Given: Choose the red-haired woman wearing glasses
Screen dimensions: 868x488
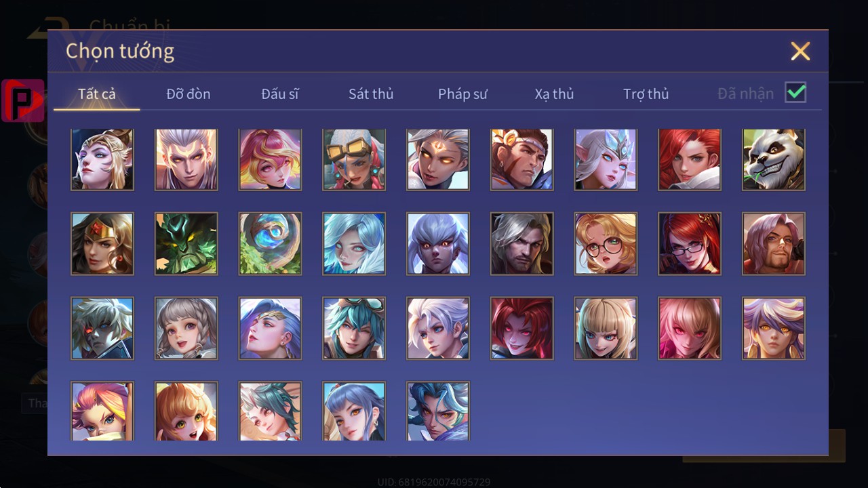Looking at the screenshot, I should pyautogui.click(x=690, y=243).
